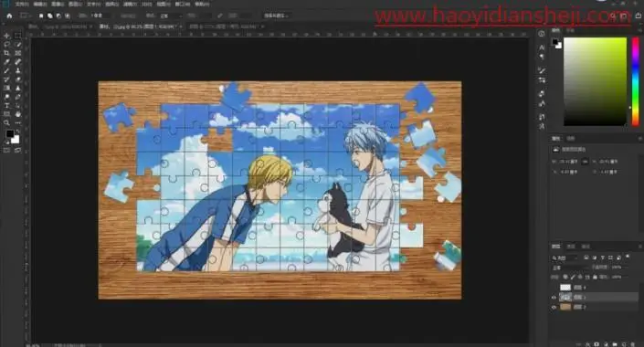Click the Home icon in options bar
Image resolution: width=644 pixels, height=347 pixels.
pos(9,16)
